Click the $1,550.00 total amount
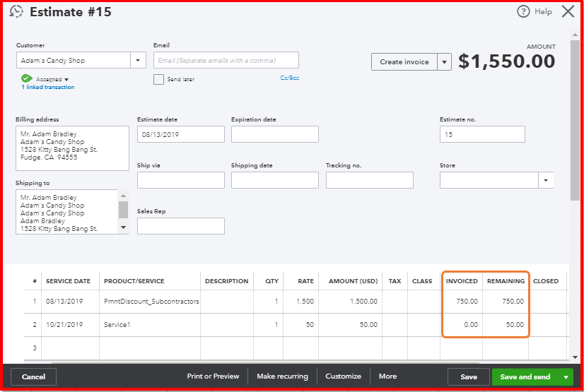The height and width of the screenshot is (392, 584). [506, 61]
